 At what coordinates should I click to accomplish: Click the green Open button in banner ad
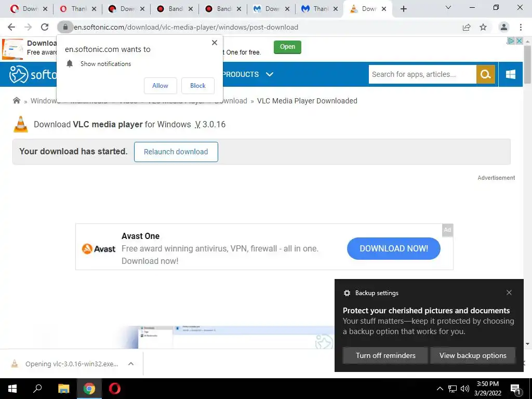pyautogui.click(x=287, y=47)
